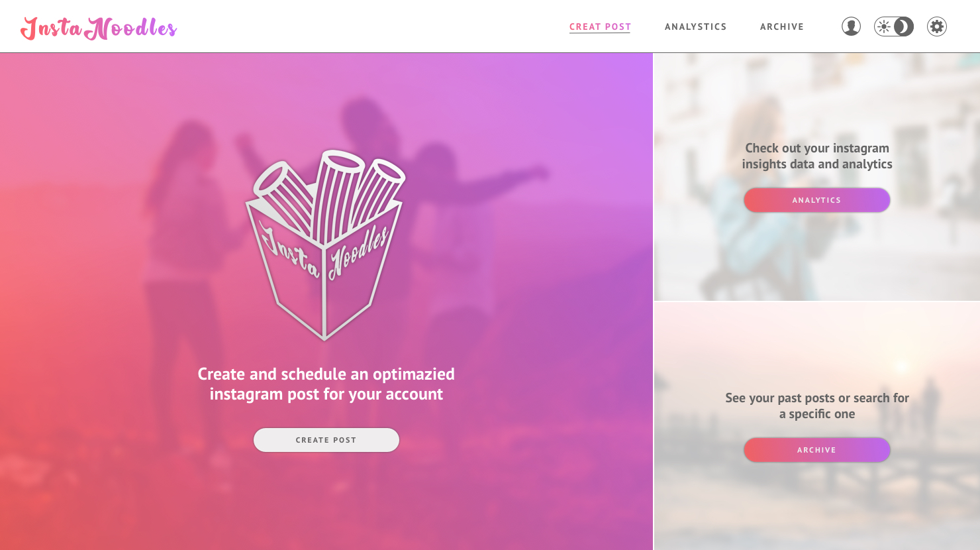
Task: Click the InstaNoodles header logo
Action: [x=99, y=28]
